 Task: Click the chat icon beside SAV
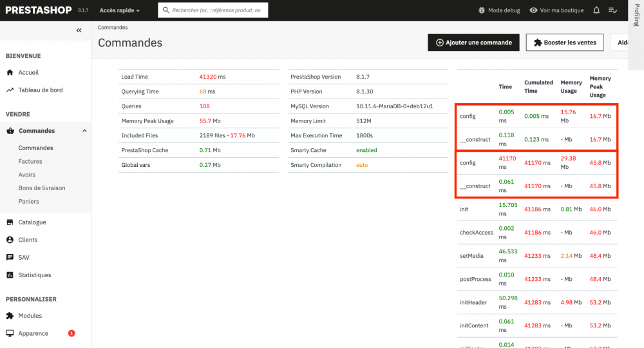click(10, 258)
